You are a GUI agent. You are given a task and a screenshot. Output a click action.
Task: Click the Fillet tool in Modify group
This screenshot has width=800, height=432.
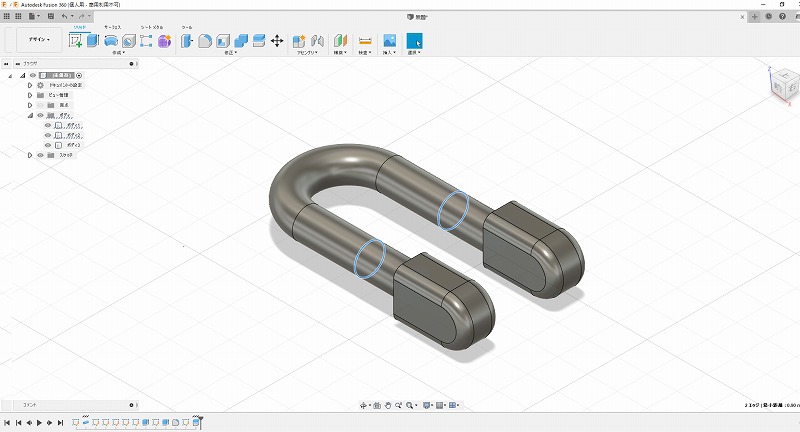click(204, 41)
